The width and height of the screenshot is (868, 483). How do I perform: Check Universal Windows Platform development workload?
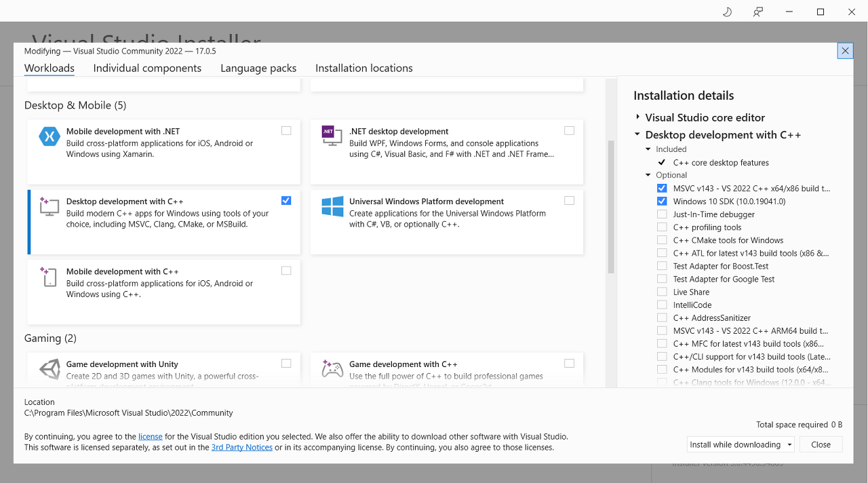(569, 200)
